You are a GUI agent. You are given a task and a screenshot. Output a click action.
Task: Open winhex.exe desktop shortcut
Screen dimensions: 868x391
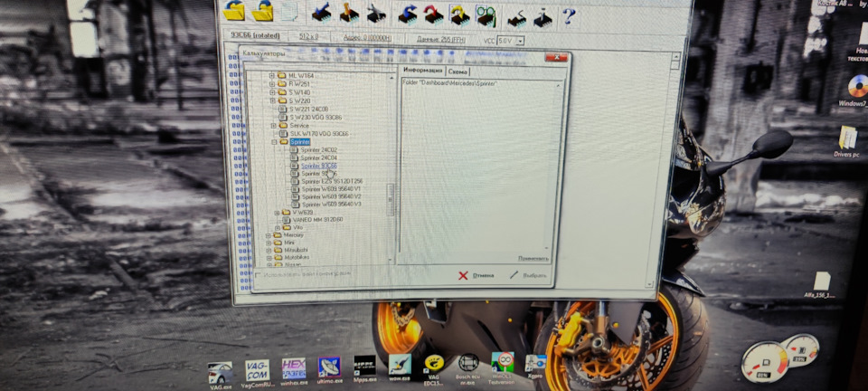tap(294, 373)
